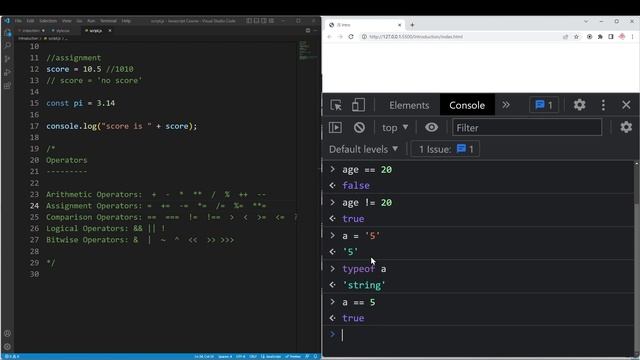Click the Chrome back arrow

click(x=330, y=37)
